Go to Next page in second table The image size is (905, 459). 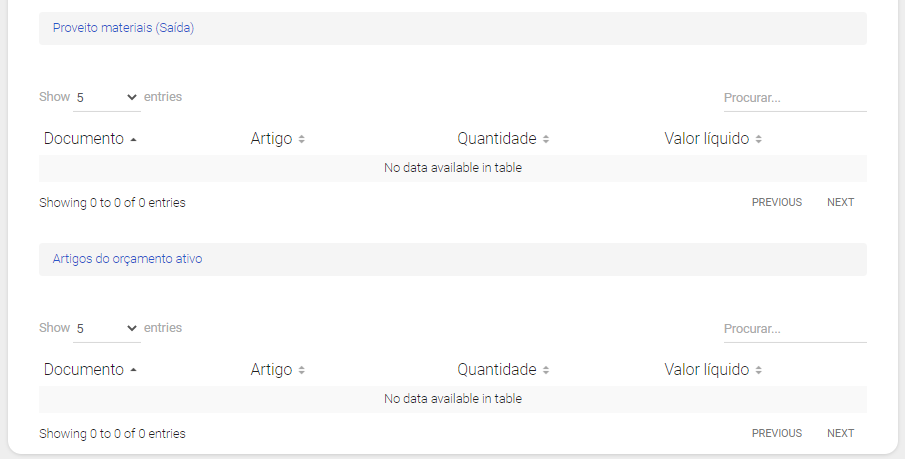tap(840, 433)
